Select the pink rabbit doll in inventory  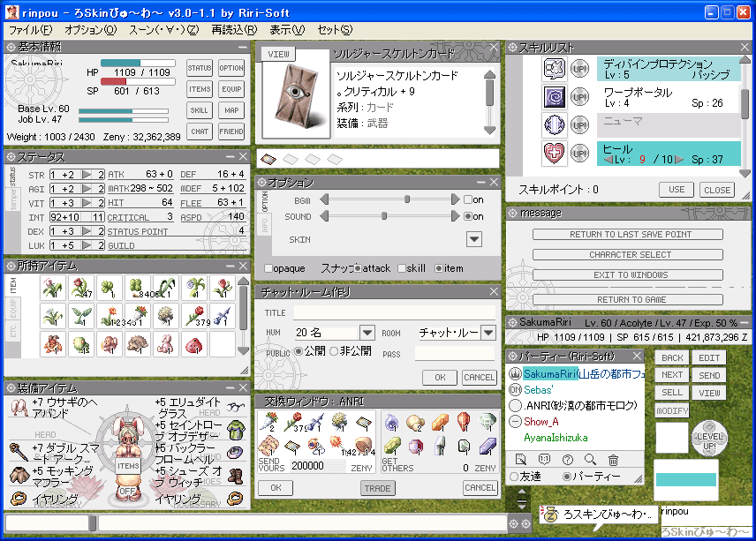[165, 344]
